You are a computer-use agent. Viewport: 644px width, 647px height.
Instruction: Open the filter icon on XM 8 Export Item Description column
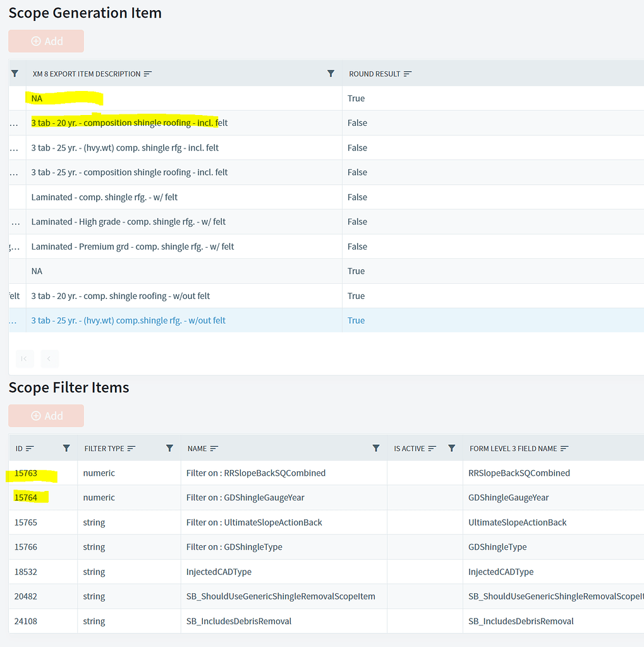pyautogui.click(x=331, y=73)
